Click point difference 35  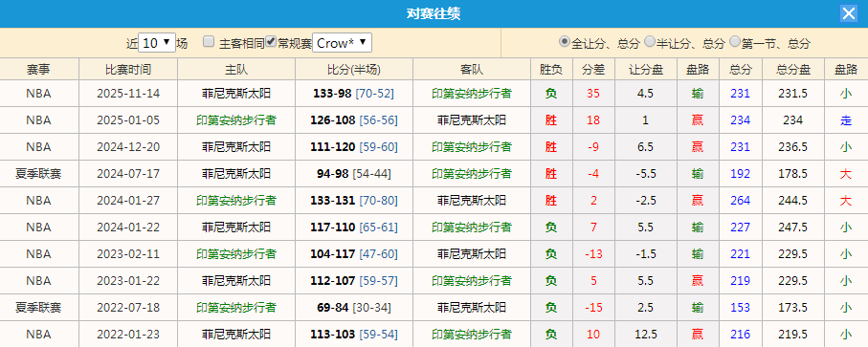pyautogui.click(x=593, y=94)
